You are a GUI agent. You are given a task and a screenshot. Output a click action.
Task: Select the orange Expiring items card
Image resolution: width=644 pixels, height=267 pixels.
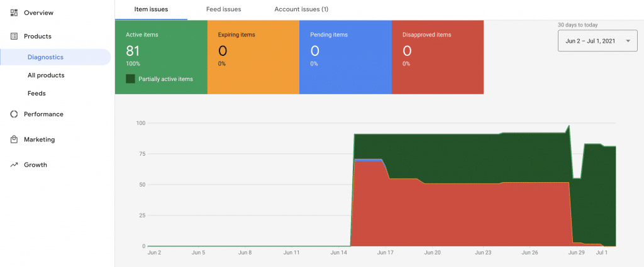[253, 57]
